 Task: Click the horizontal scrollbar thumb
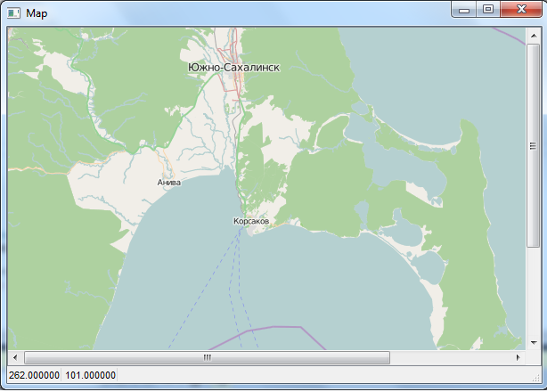[x=207, y=357]
